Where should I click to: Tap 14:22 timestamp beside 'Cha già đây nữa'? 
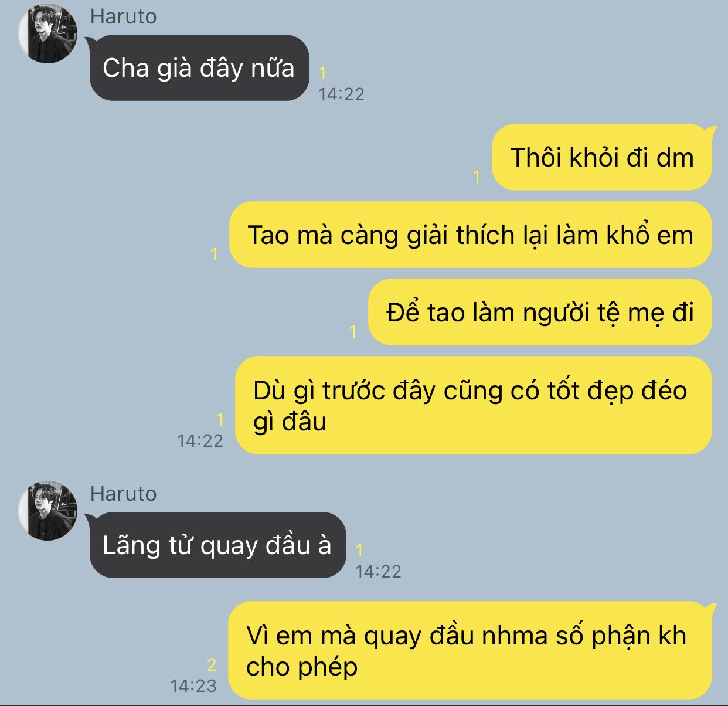[341, 94]
